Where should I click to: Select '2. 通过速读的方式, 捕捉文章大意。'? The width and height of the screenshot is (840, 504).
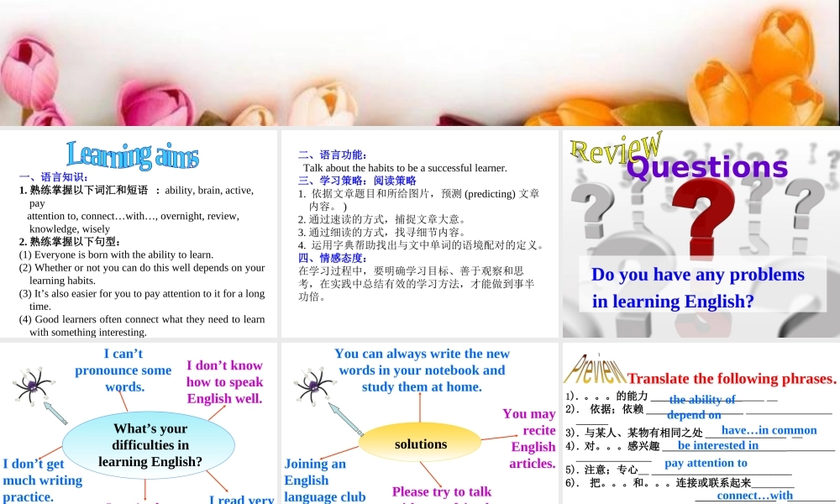coord(384,219)
